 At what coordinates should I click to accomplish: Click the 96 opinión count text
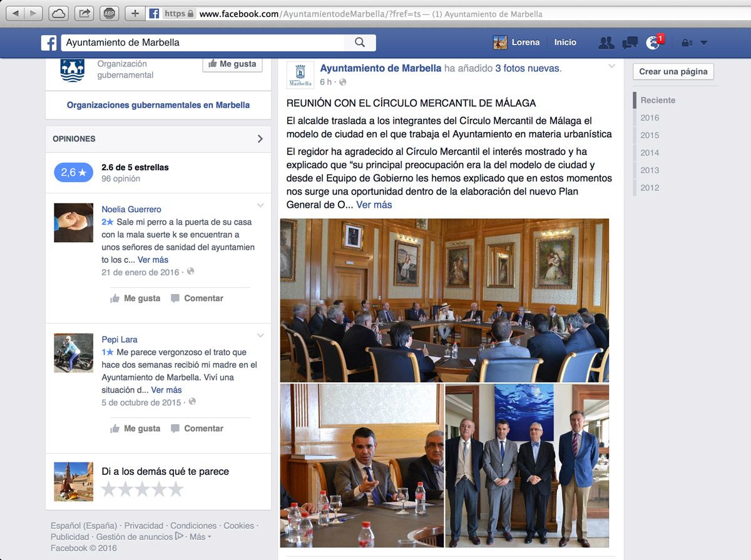(121, 178)
